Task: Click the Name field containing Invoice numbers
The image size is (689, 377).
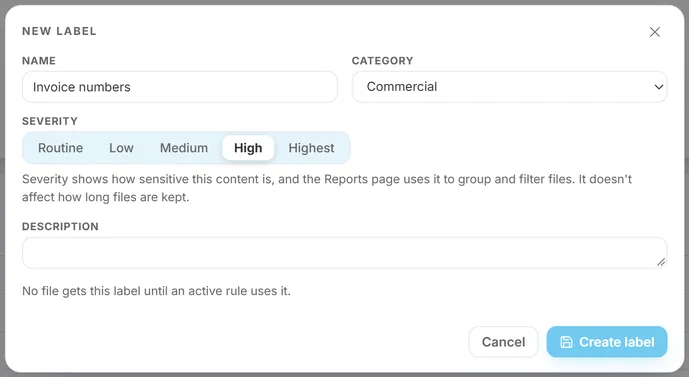Action: tap(180, 87)
